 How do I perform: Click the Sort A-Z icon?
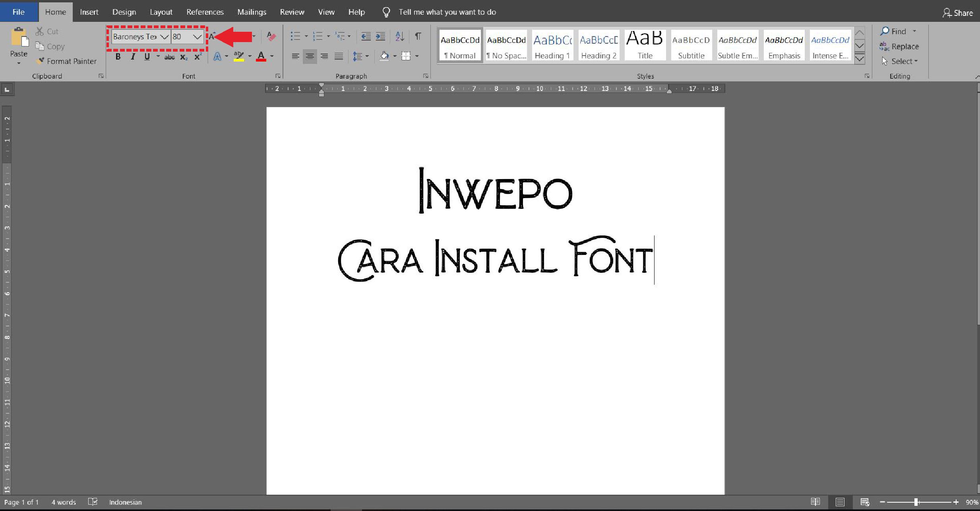399,37
